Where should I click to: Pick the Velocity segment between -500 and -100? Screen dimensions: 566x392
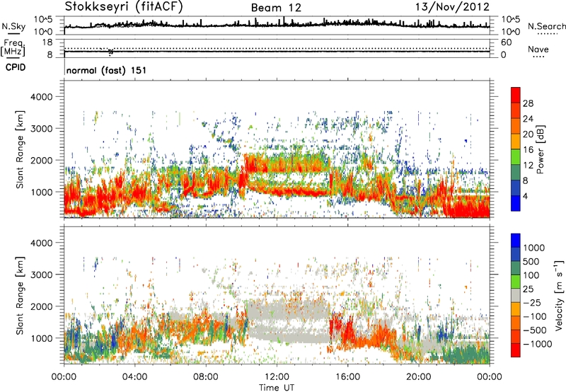click(516, 323)
